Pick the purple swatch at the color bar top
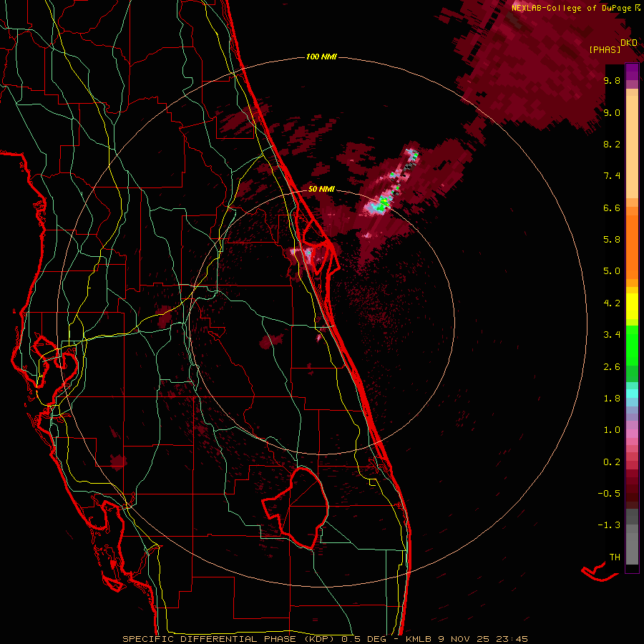Image resolution: width=644 pixels, height=644 pixels. coord(632,72)
